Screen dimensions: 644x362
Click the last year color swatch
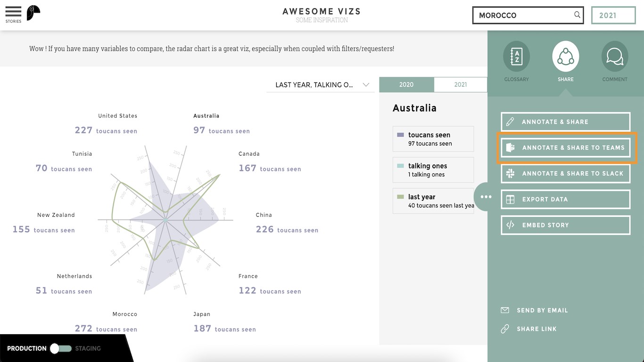point(401,197)
